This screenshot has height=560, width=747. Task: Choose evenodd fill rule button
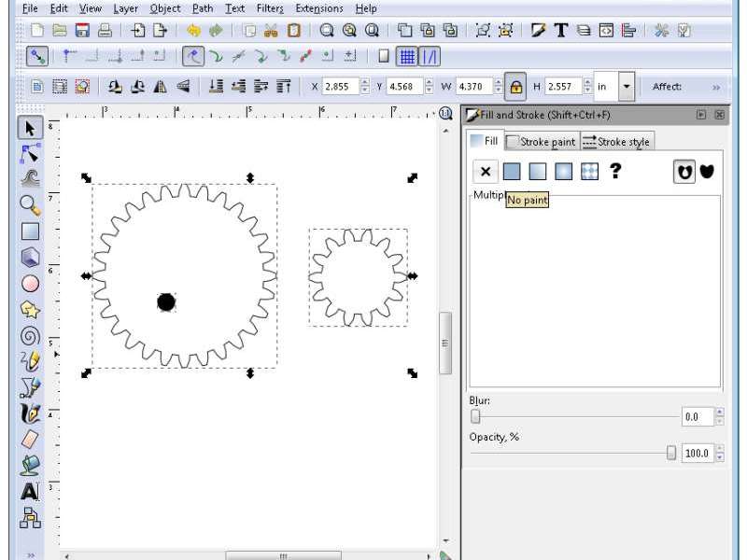tap(684, 172)
